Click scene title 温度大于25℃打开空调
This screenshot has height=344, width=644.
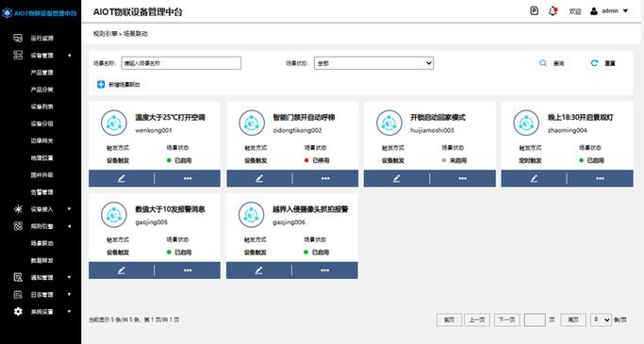pos(170,118)
